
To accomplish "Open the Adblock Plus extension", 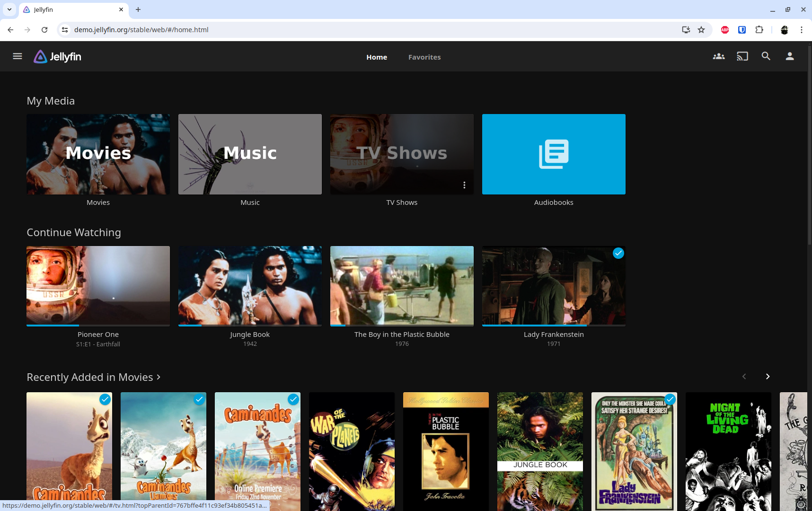I will 725,30.
